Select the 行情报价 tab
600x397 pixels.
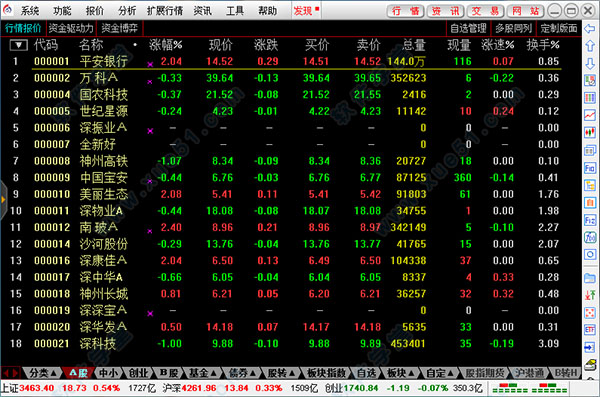click(23, 28)
